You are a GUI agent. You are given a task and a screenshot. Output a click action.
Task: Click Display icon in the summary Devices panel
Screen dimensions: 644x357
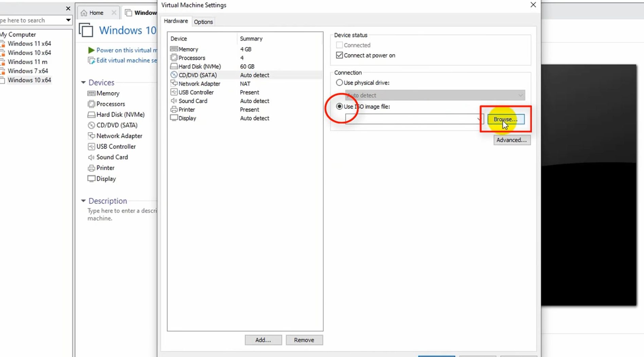[x=91, y=178]
